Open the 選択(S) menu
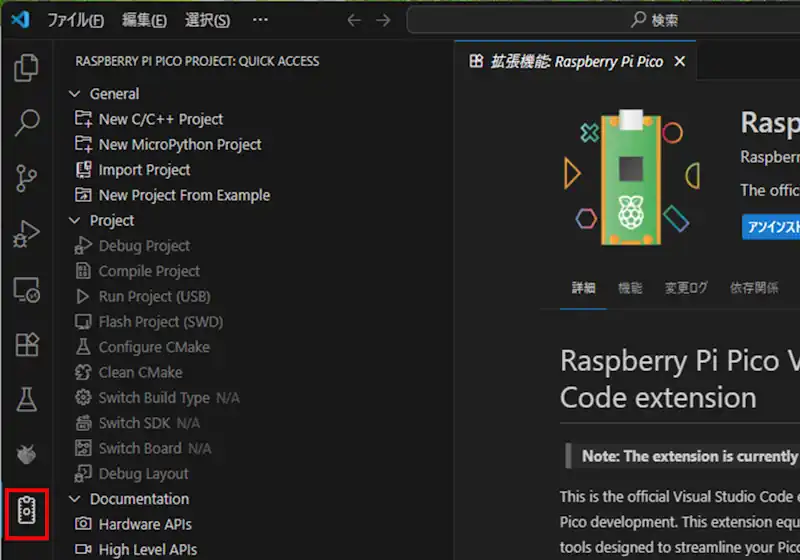The image size is (800, 560). coord(208,20)
